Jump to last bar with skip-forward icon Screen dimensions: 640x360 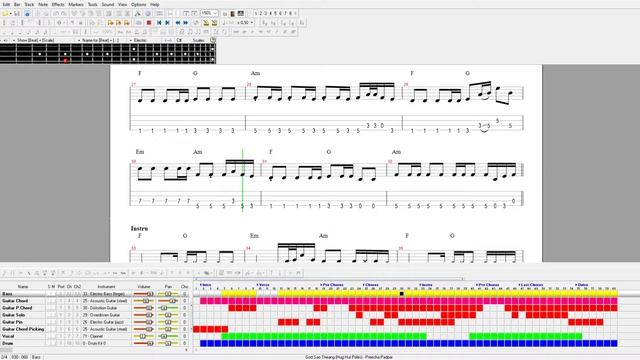coord(168,23)
